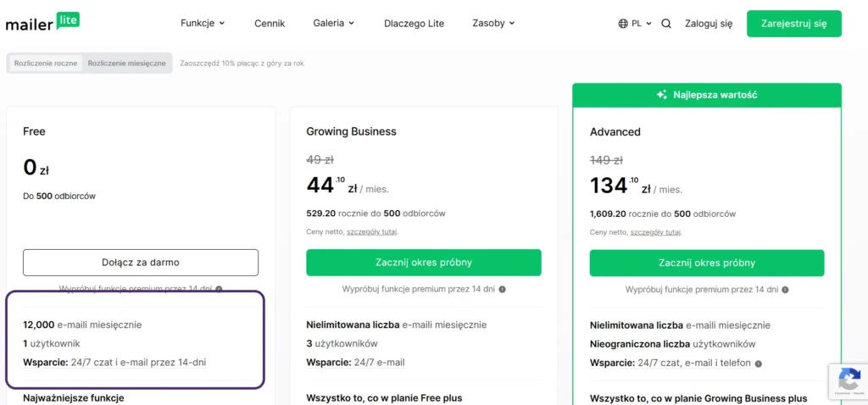Click Zaloguj się link
868x405 pixels.
pyautogui.click(x=709, y=24)
